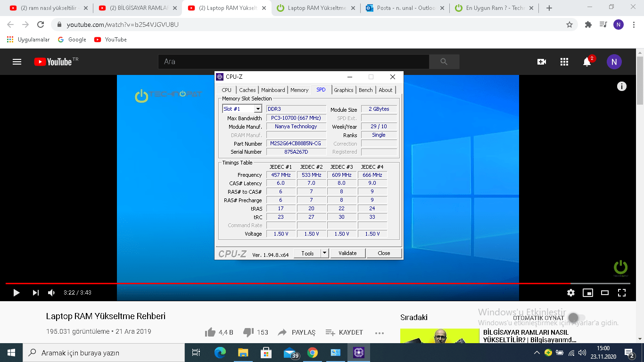Viewport: 644px width, 362px height.
Task: Show hidden system tray icons
Action: (537, 353)
